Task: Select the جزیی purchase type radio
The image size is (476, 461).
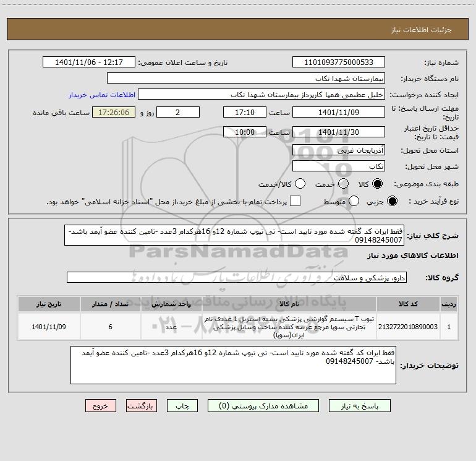Action: click(x=392, y=201)
